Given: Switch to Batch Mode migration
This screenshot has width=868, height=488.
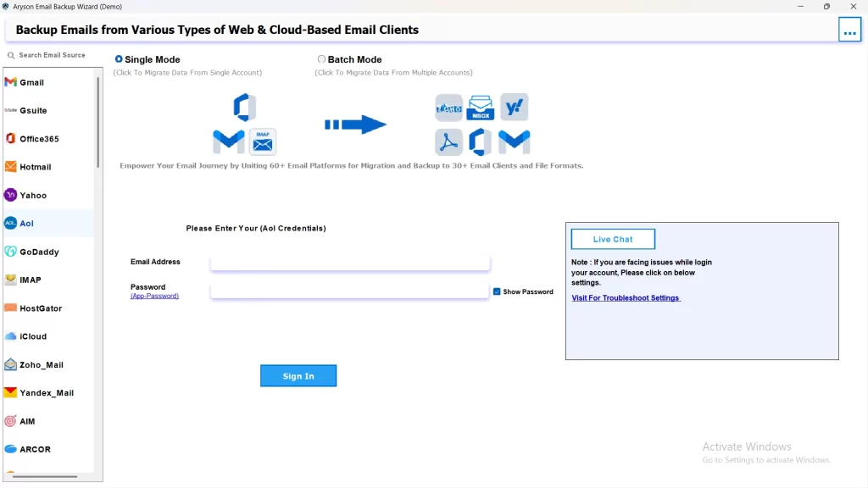Looking at the screenshot, I should 321,59.
